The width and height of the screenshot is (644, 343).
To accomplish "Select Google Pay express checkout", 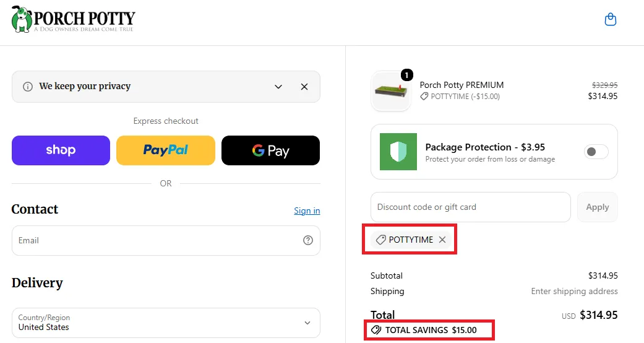I will point(270,150).
